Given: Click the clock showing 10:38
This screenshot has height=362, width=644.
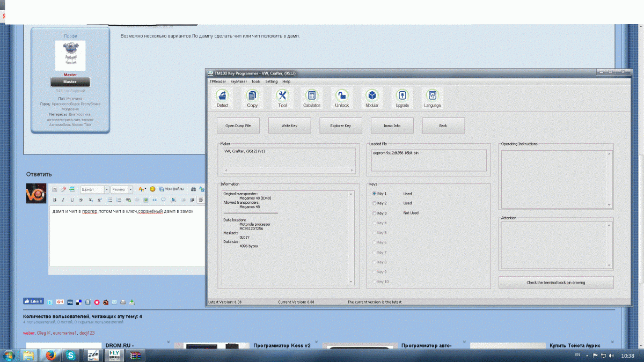Looking at the screenshot, I should [x=628, y=355].
